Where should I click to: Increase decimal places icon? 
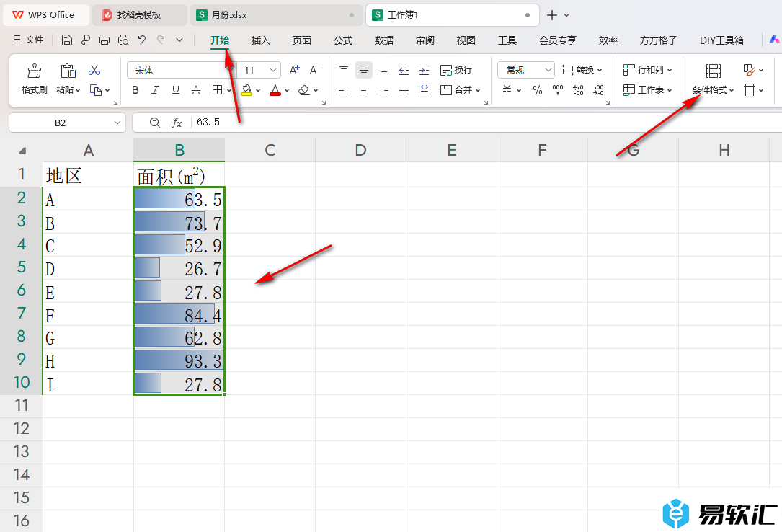578,90
